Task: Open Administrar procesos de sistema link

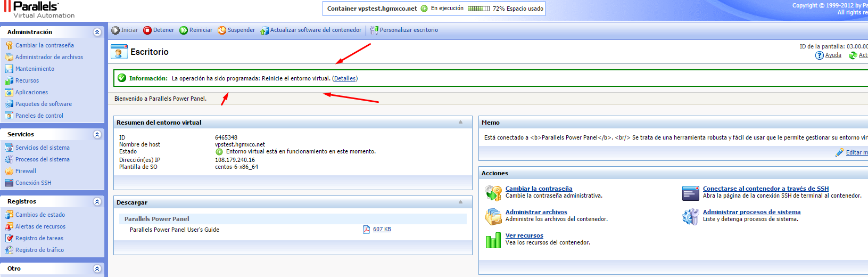Action: 751,212
